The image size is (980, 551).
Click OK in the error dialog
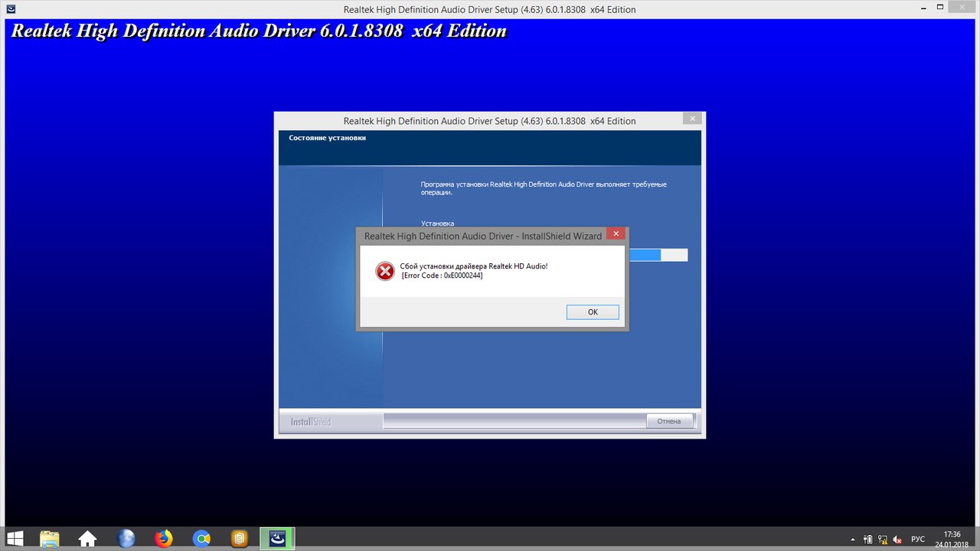tap(593, 312)
